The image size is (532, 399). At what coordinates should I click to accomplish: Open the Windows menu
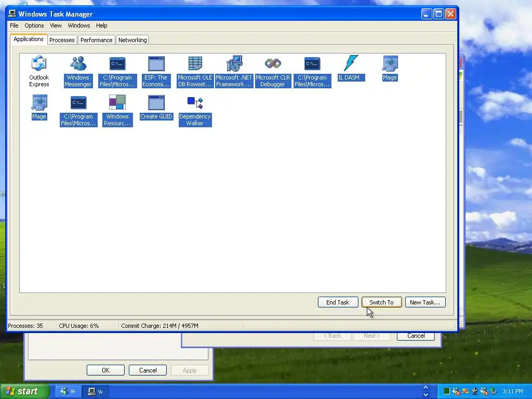coord(79,25)
